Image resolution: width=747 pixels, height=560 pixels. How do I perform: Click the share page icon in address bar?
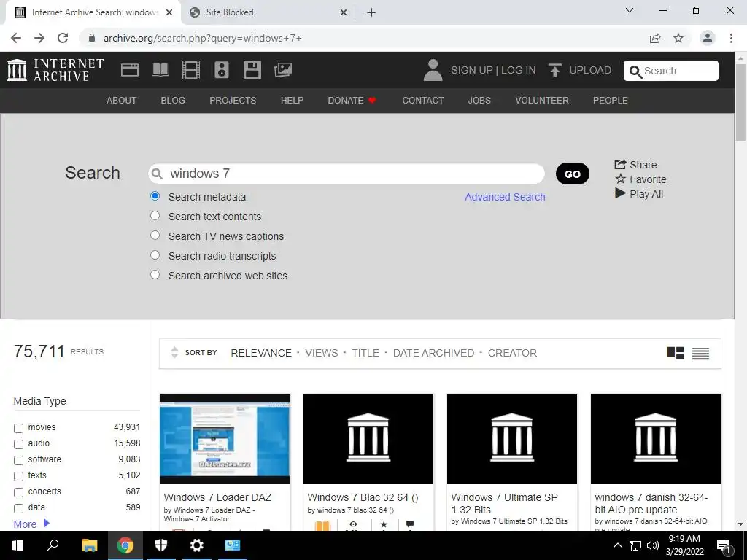pos(655,38)
